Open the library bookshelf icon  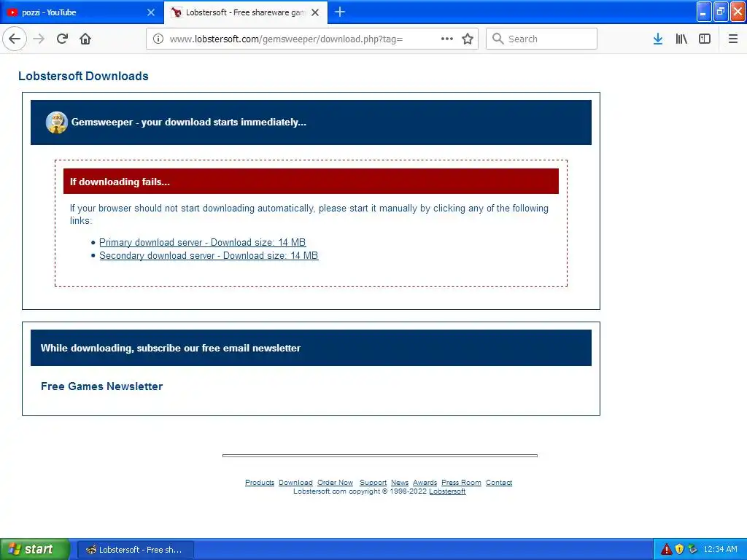[681, 39]
